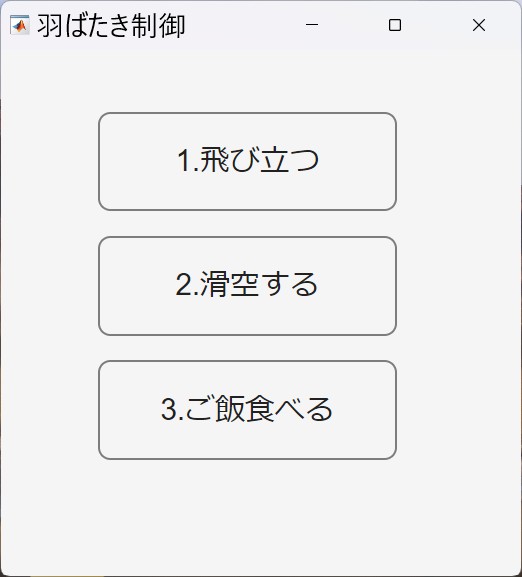Select the 羽ばたき制御 title bar text
The image size is (522, 577).
point(111,26)
